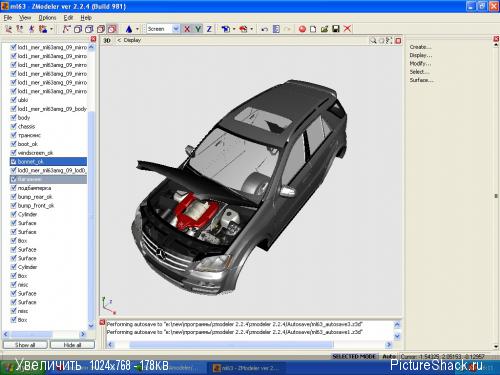Open arrow beside blue pivot triangle
Image resolution: width=500 pixels, height=375 pixels.
tap(137, 29)
